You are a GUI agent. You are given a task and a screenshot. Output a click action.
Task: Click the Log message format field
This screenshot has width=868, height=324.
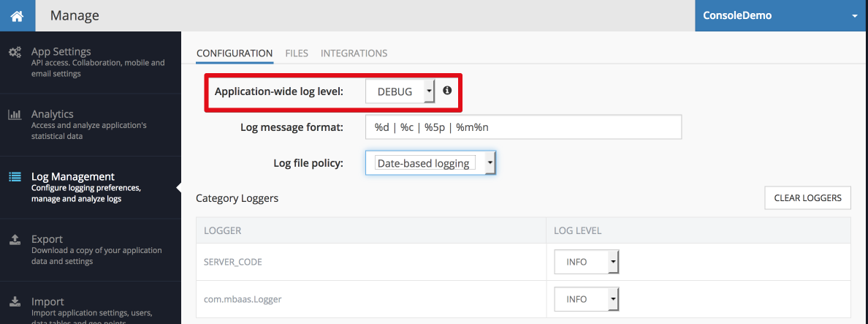(x=523, y=127)
